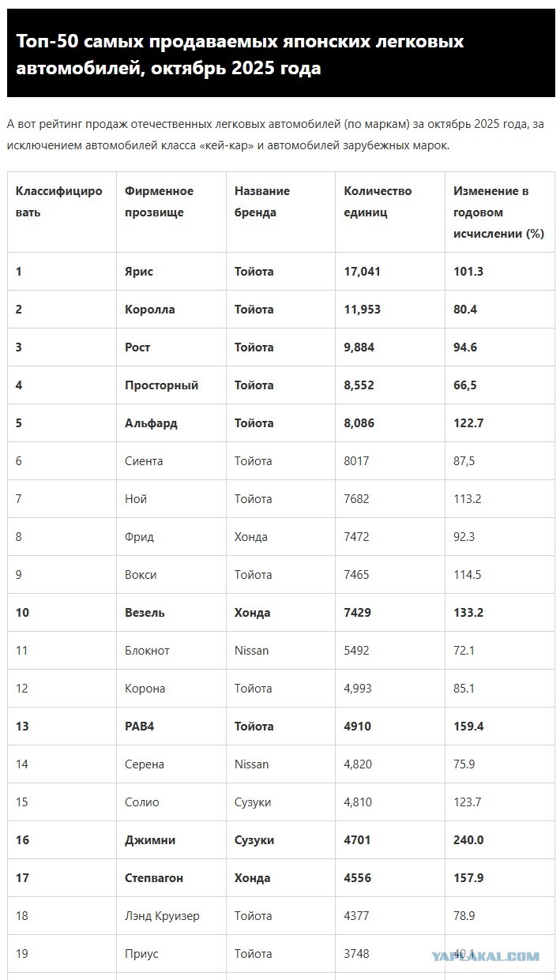Select the "Альфард" row name cell
Viewport: 560px width, 980px height.
[151, 423]
